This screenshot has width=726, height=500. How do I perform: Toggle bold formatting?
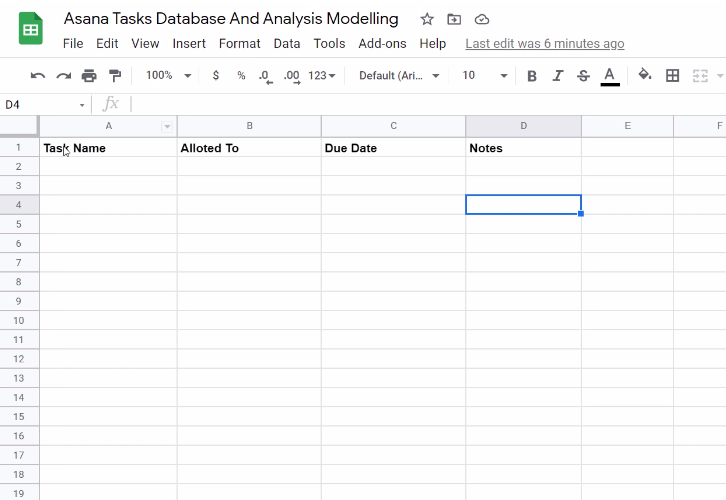[x=532, y=75]
